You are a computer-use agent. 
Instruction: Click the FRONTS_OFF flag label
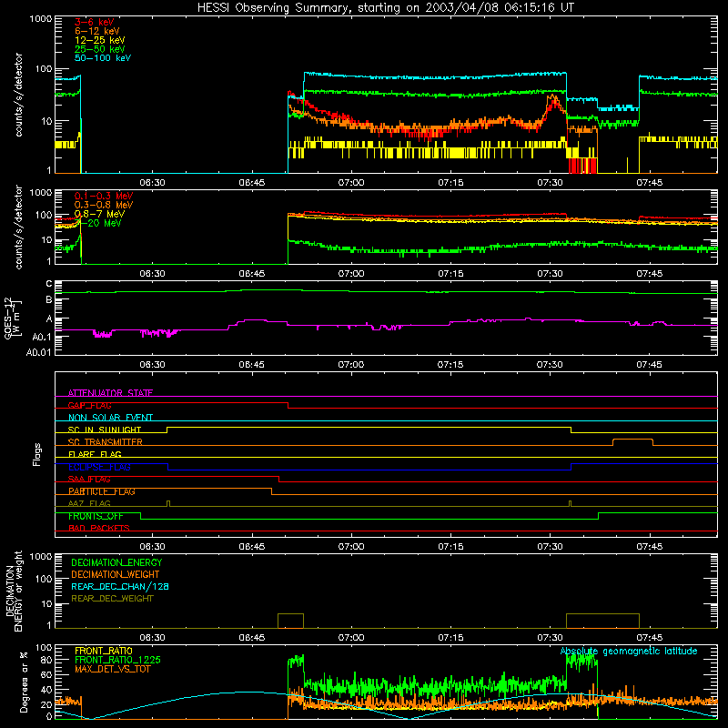[x=96, y=516]
